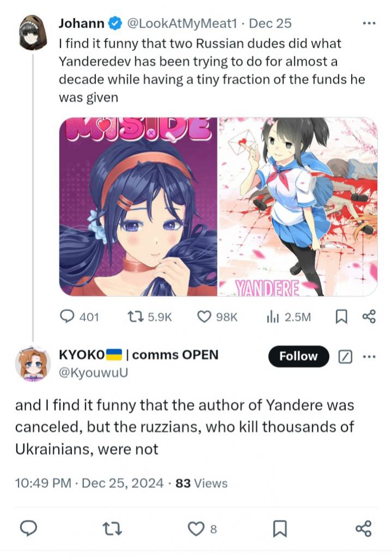Open the MiSide cover image
Image resolution: width=392 pixels, height=558 pixels.
[x=138, y=207]
